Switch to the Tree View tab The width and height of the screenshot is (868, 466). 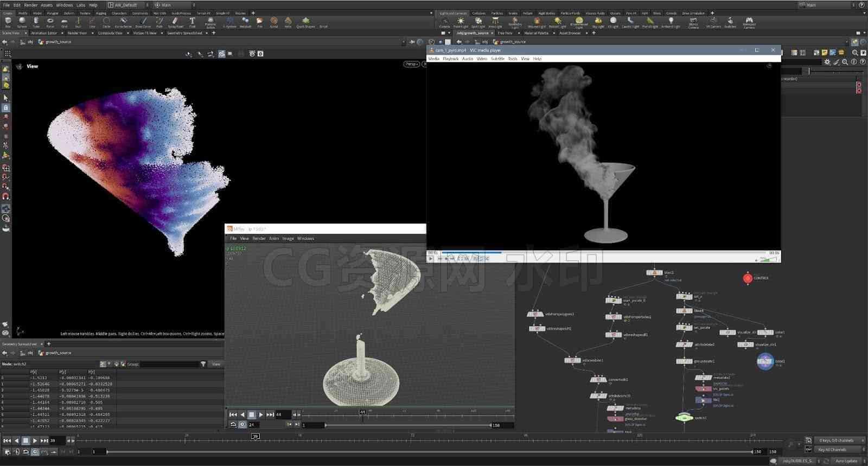click(505, 33)
